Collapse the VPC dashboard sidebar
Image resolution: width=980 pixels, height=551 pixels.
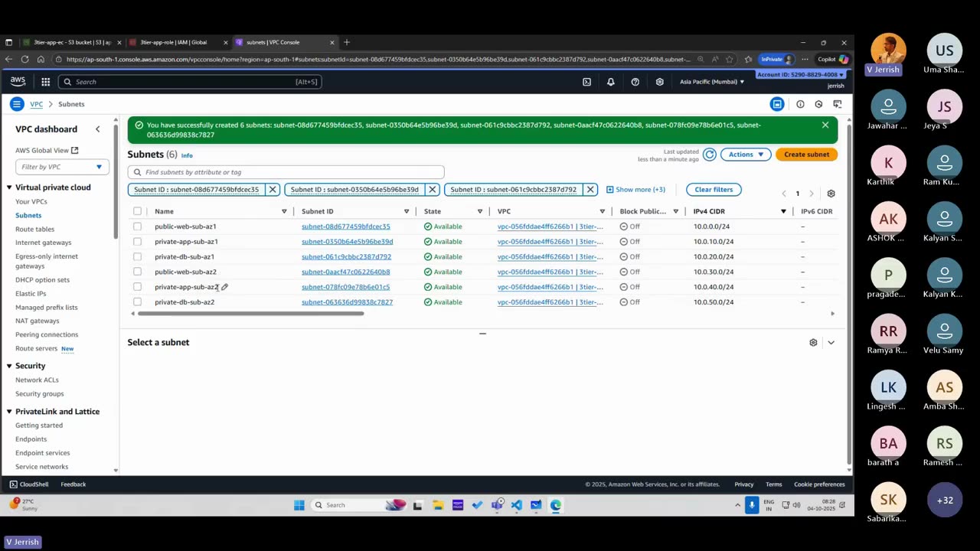[97, 129]
